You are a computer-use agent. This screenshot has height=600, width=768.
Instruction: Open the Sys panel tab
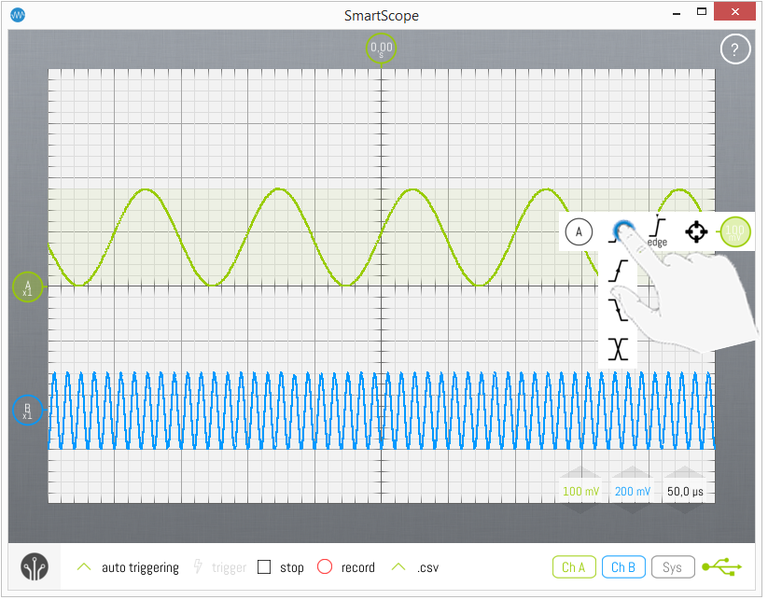pyautogui.click(x=672, y=567)
